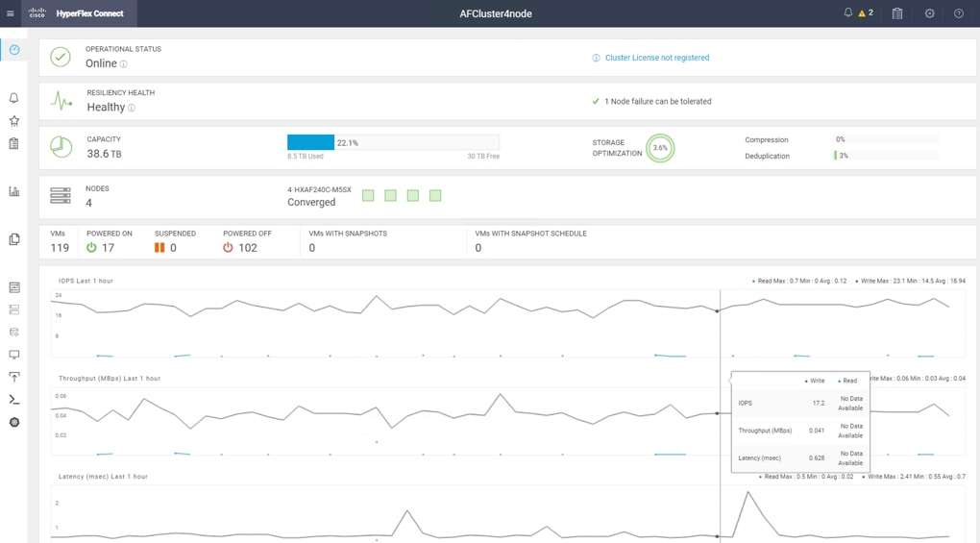
Task: Open Web CLI via the sidebar prompt icon
Action: (13, 399)
